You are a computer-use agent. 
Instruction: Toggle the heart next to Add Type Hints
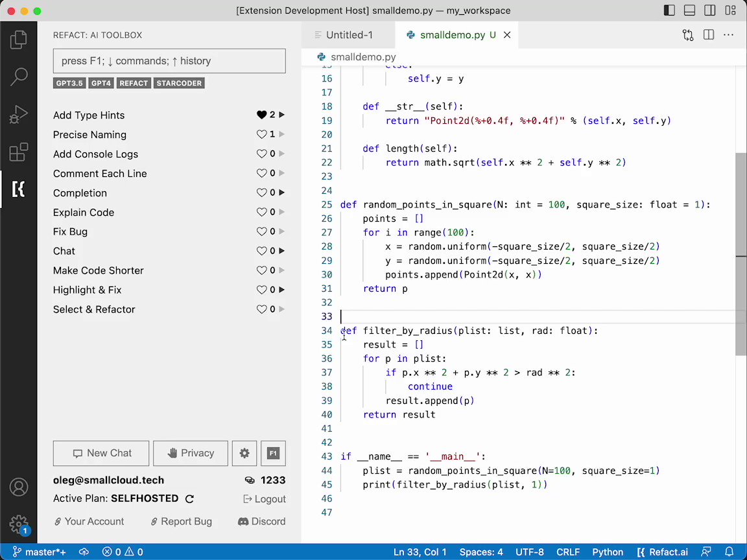point(263,115)
